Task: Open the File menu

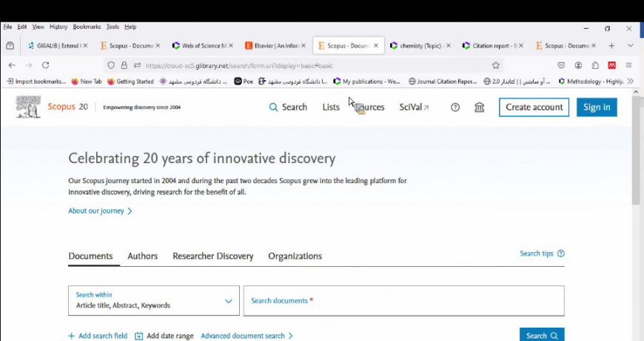Action: [7, 27]
